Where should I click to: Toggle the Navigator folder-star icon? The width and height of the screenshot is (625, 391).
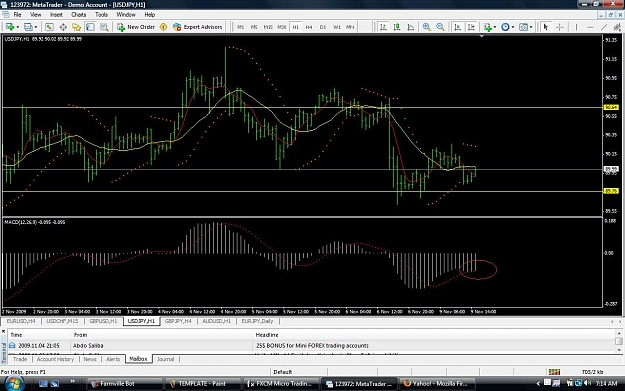tap(77, 27)
